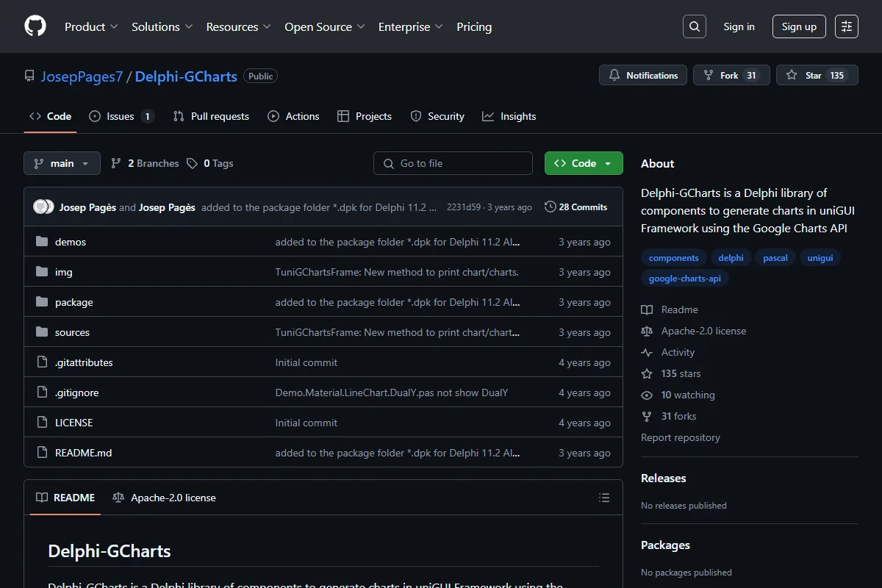This screenshot has height=588, width=882.
Task: Switch to the Issues tab
Action: 121,116
